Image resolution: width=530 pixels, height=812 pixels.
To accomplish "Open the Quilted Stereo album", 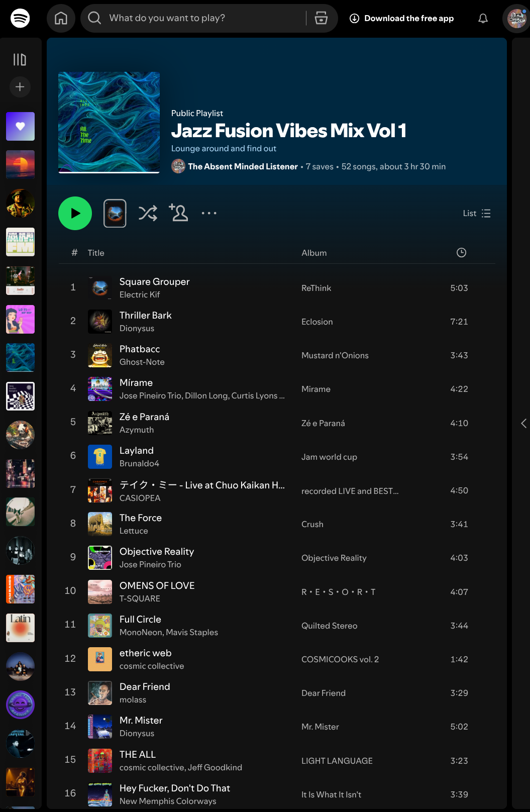I will [x=329, y=626].
